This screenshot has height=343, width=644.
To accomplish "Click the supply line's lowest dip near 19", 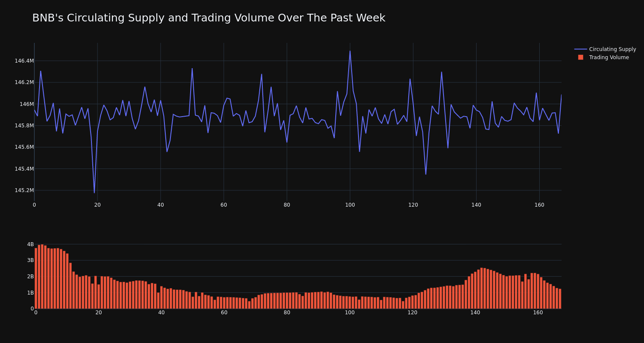I will pyautogui.click(x=94, y=193).
